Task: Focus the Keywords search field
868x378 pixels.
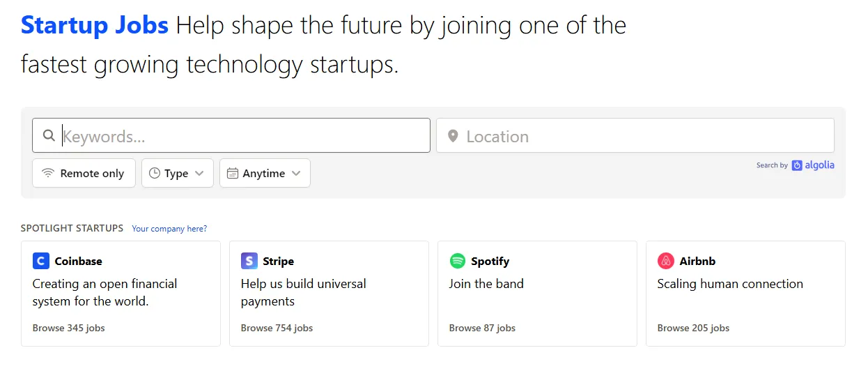Action: point(231,135)
